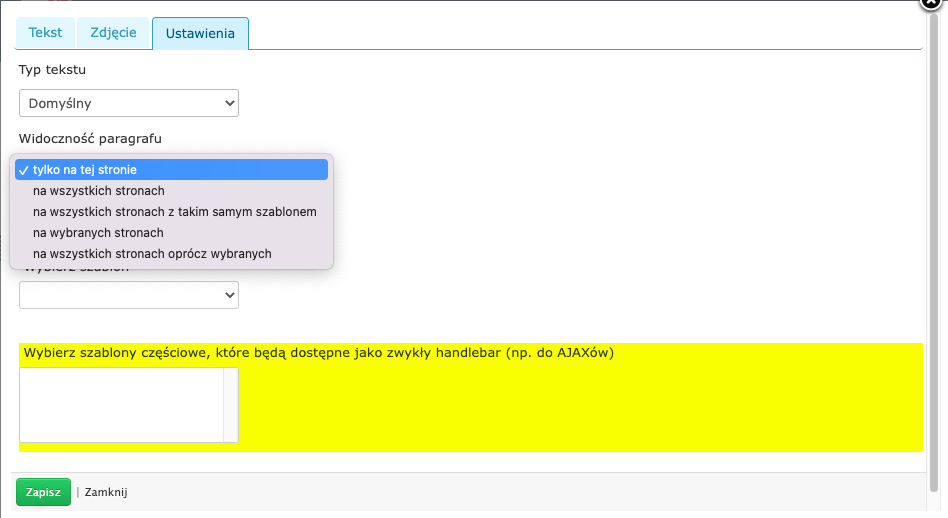Click the 'Widoczność paragrafu' label

[x=90, y=138]
